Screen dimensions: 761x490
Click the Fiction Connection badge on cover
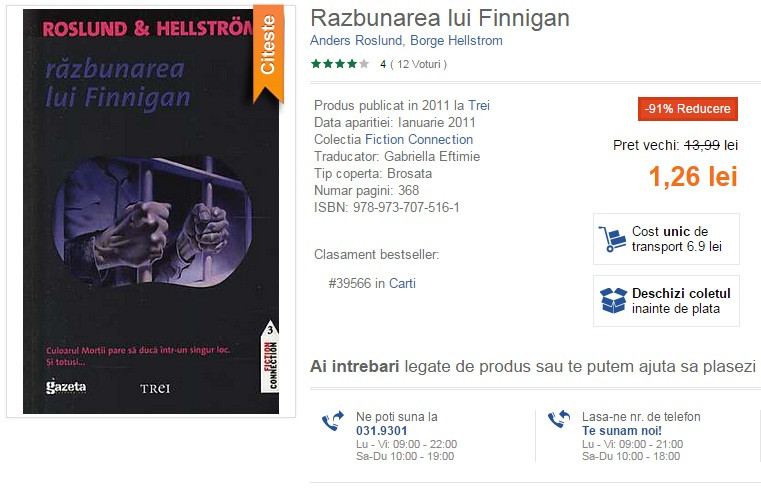270,357
